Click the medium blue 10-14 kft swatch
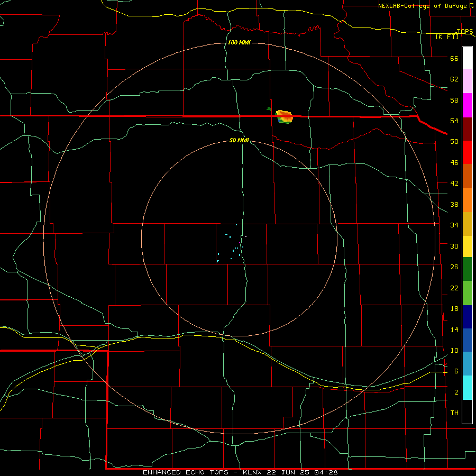 (467, 340)
